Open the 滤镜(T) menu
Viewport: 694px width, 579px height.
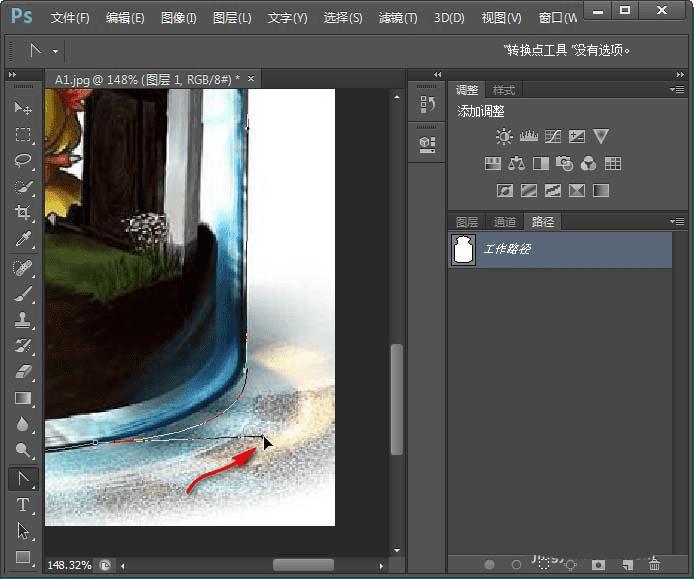pyautogui.click(x=398, y=18)
